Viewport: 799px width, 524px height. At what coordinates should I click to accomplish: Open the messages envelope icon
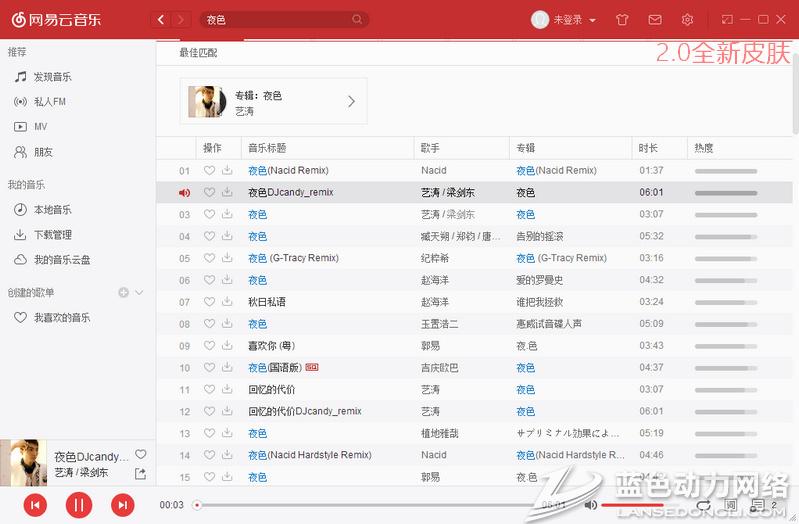pyautogui.click(x=655, y=20)
